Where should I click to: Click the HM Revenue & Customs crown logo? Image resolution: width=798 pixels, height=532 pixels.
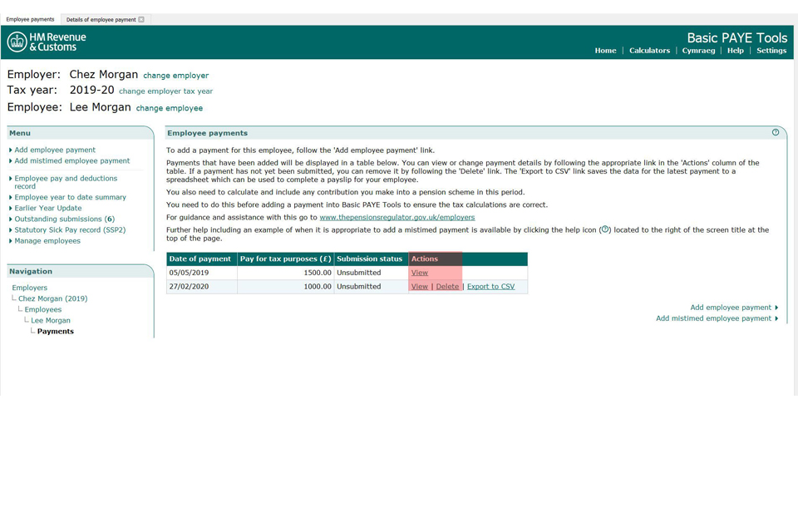point(17,42)
